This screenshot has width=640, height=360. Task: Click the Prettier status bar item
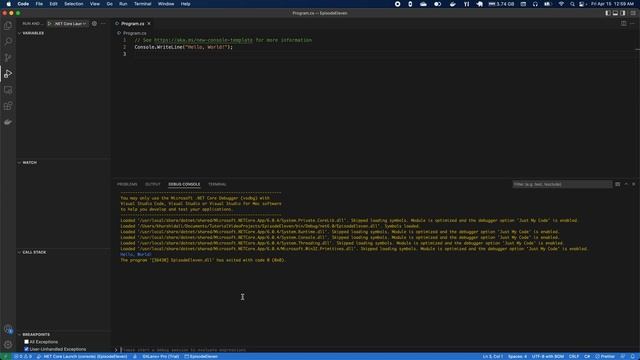(x=605, y=356)
